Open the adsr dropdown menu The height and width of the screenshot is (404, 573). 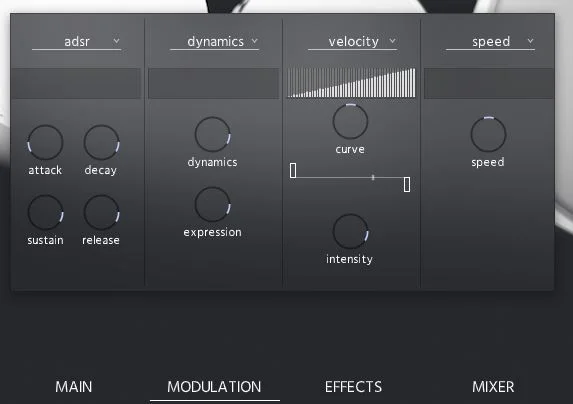[x=76, y=42]
